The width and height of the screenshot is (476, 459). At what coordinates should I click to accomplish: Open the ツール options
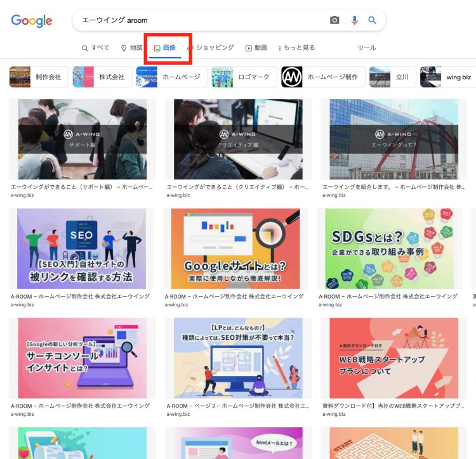coord(367,48)
